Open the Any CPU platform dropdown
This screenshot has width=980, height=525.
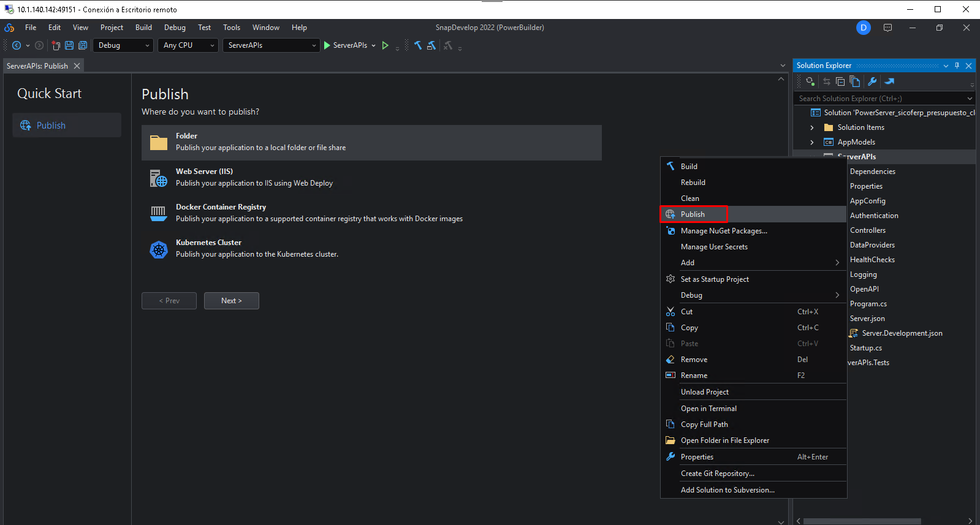pyautogui.click(x=188, y=45)
